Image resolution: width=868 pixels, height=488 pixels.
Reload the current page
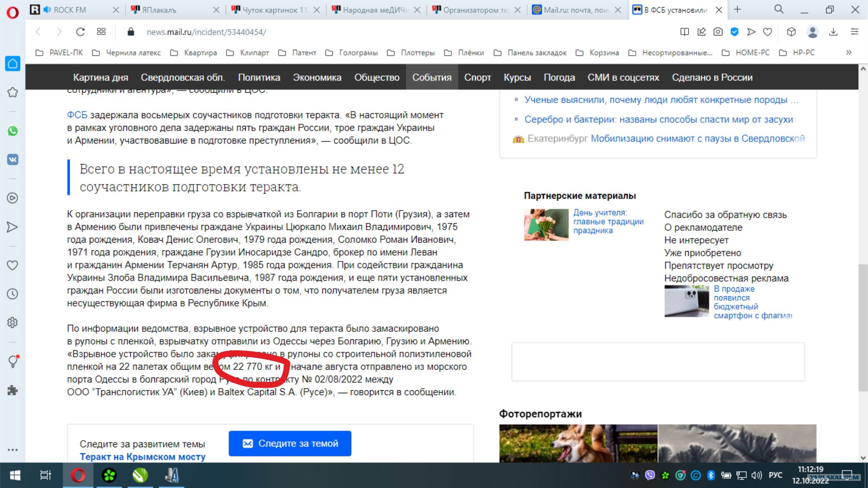point(80,32)
